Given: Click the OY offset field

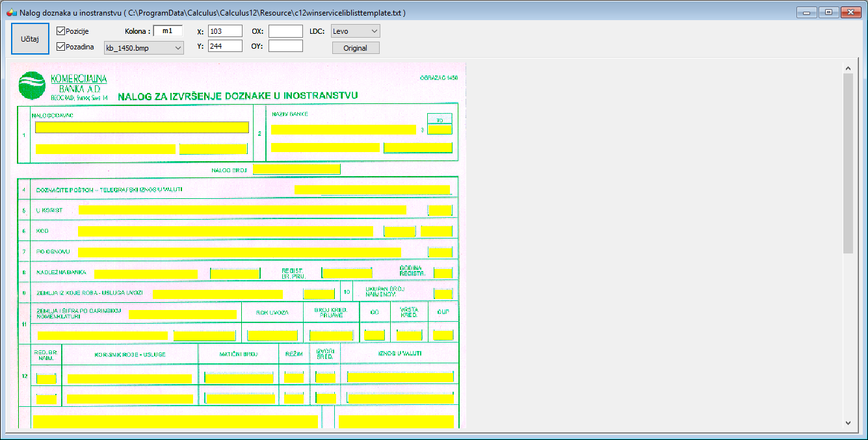Looking at the screenshot, I should (x=285, y=46).
